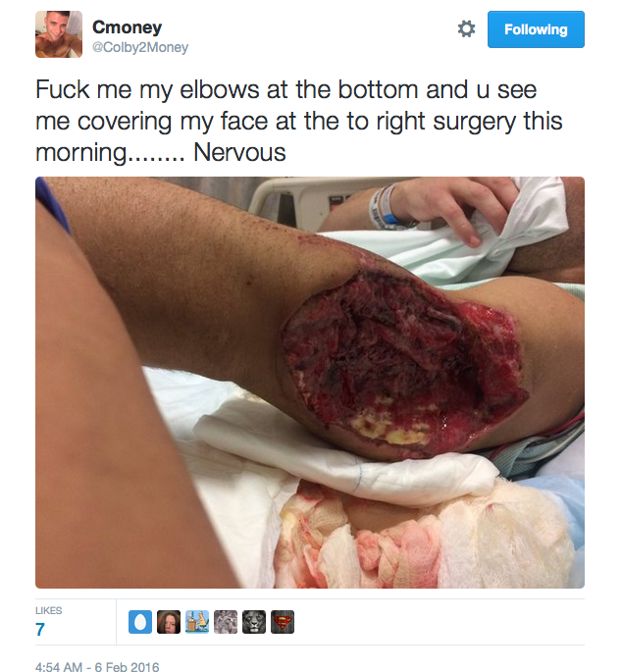View the blue egg avatar liker

point(140,622)
